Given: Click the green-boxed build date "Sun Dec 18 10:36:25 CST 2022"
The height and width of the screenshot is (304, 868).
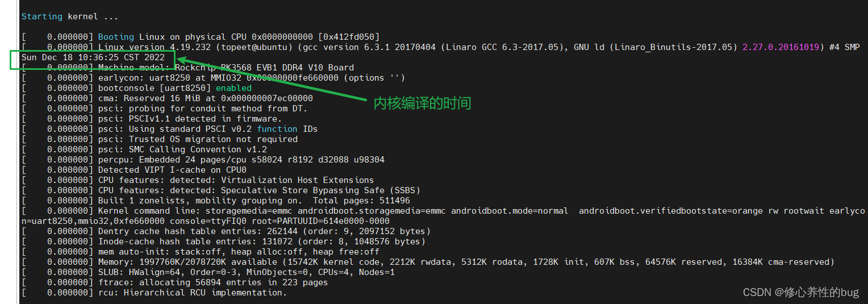Looking at the screenshot, I should tap(93, 57).
